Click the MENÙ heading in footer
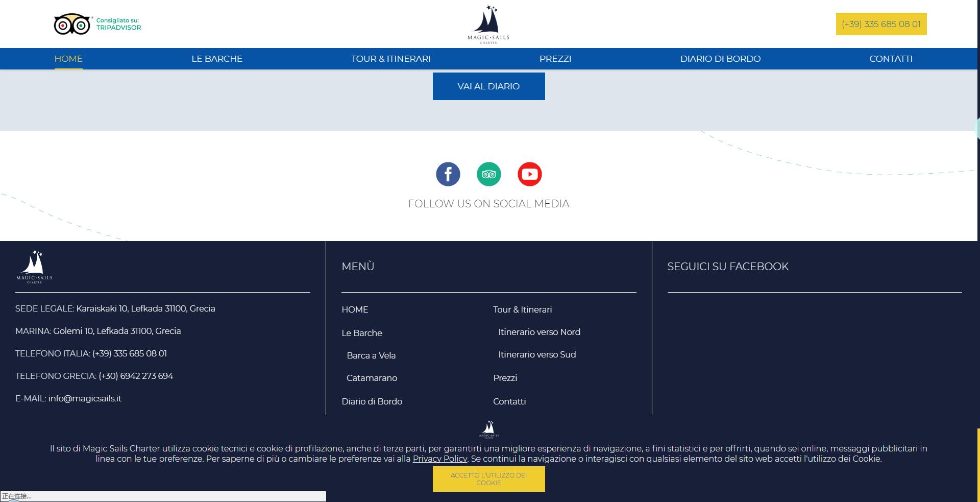 click(x=358, y=267)
